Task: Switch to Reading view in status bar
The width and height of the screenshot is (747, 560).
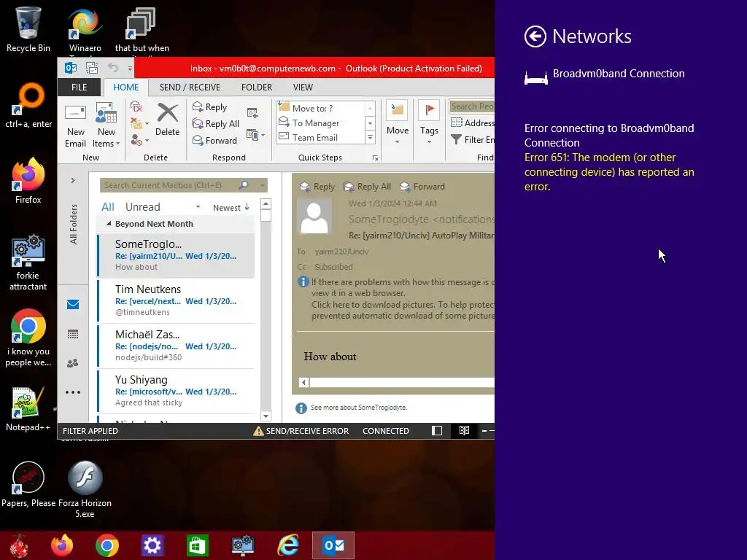Action: coord(464,430)
